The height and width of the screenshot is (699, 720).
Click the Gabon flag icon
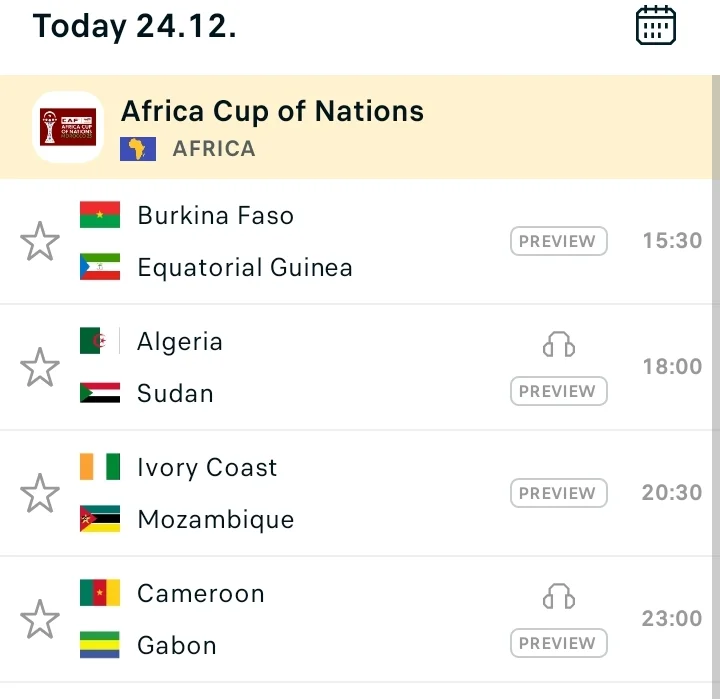click(100, 645)
